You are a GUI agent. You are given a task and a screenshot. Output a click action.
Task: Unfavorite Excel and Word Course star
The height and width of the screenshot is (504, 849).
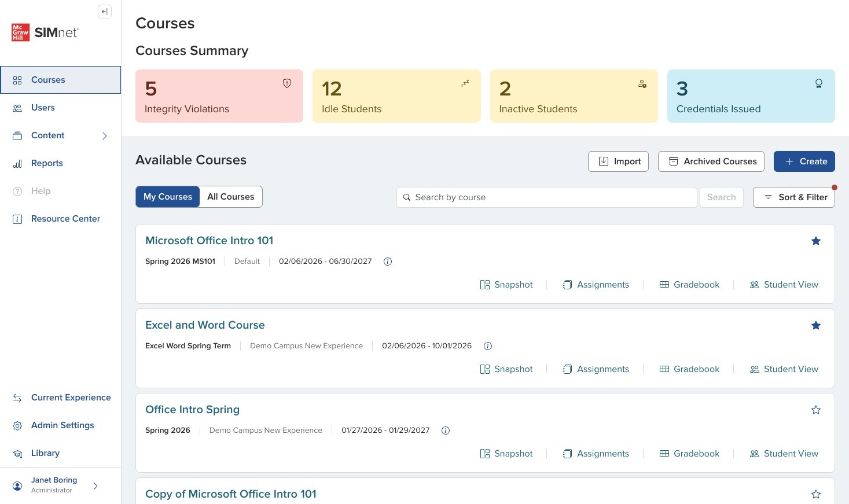tap(816, 325)
